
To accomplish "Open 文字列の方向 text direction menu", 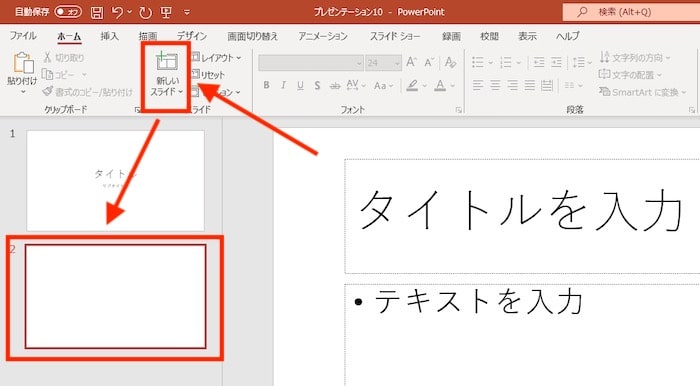I will click(635, 58).
